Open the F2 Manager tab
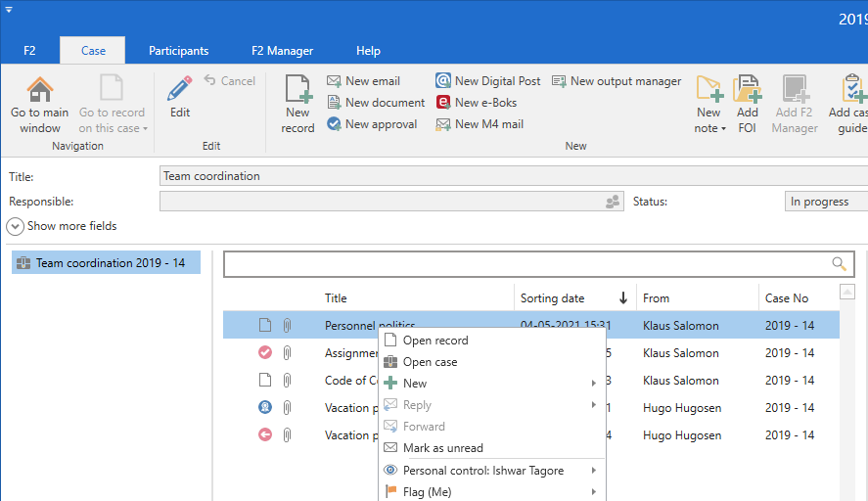Screen dimensions: 868x501 (282, 51)
